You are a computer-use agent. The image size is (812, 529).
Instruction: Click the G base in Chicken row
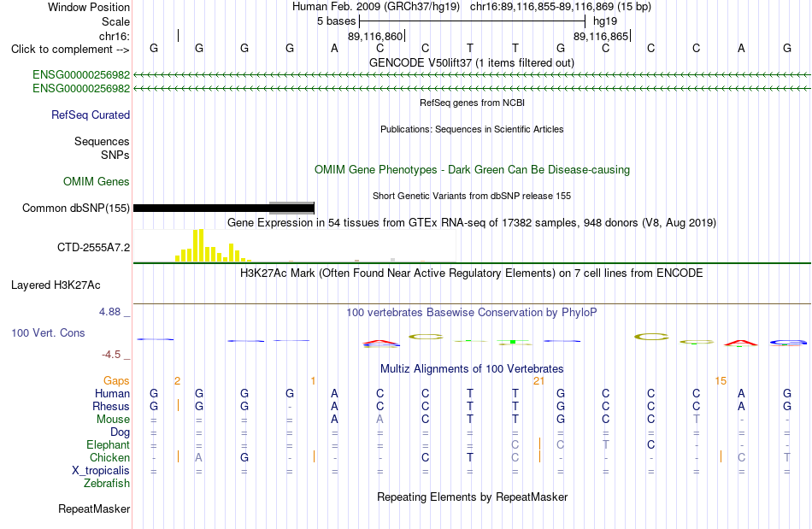coord(244,457)
